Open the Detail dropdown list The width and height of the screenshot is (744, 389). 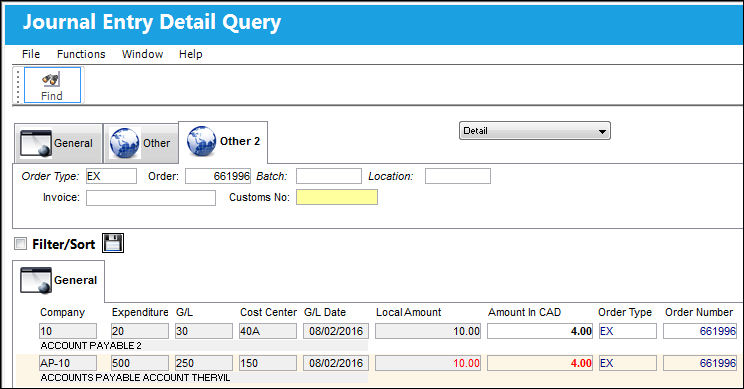pyautogui.click(x=535, y=131)
